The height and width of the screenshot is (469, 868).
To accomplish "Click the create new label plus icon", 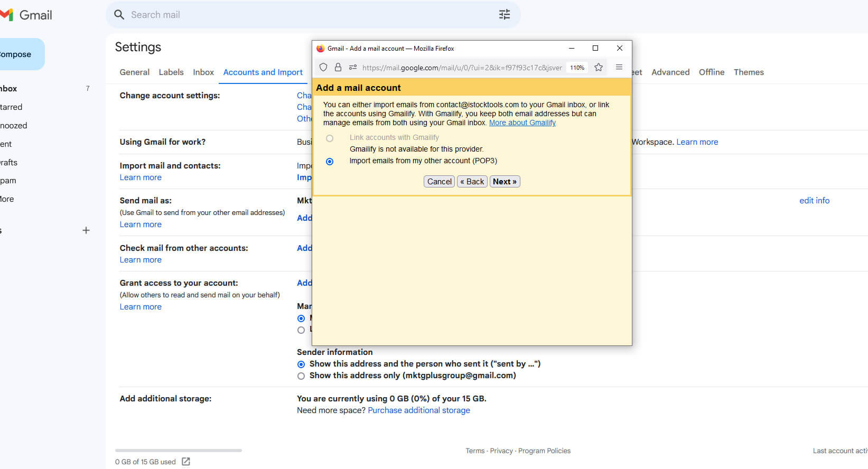I will 86,230.
